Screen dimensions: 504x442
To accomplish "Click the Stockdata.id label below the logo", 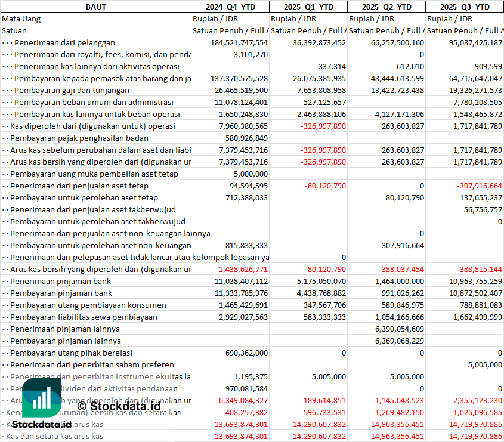I will pyautogui.click(x=41, y=424).
